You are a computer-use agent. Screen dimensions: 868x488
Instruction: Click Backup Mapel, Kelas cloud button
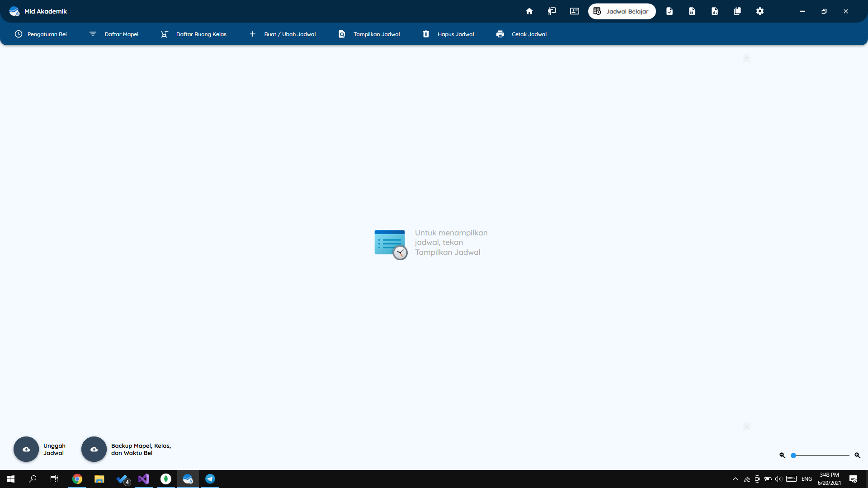(94, 449)
